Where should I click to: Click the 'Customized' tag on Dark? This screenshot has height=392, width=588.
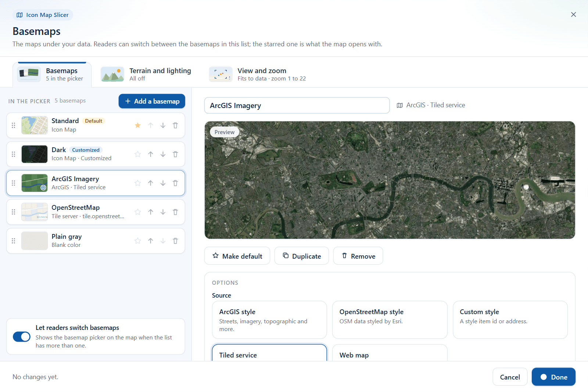coord(86,150)
